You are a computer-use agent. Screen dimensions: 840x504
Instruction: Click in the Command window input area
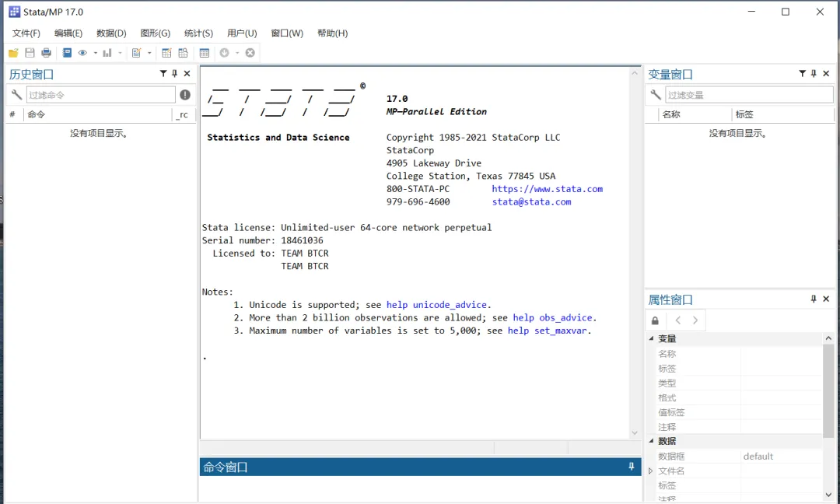(x=420, y=488)
